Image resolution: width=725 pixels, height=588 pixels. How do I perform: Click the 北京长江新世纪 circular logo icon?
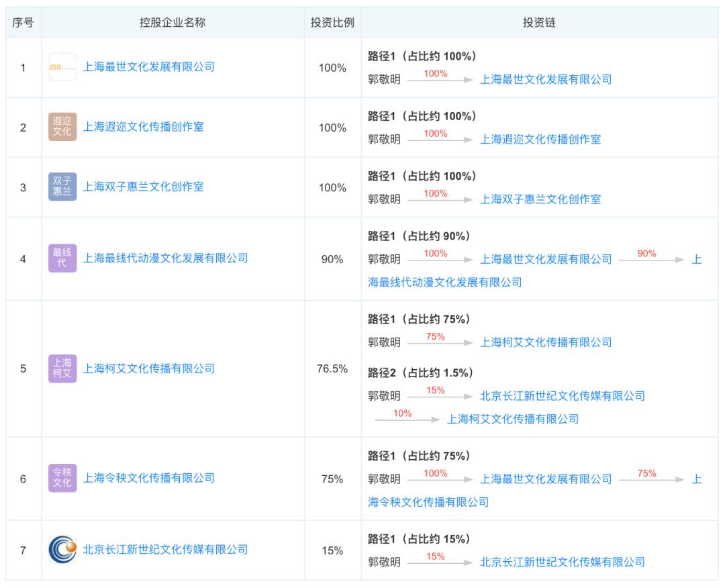pyautogui.click(x=62, y=550)
